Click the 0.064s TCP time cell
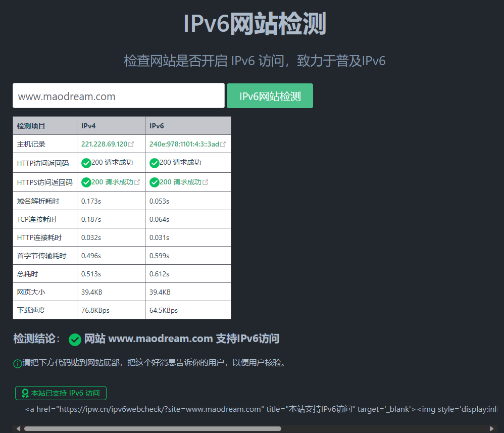The width and height of the screenshot is (504, 433). tap(188, 219)
